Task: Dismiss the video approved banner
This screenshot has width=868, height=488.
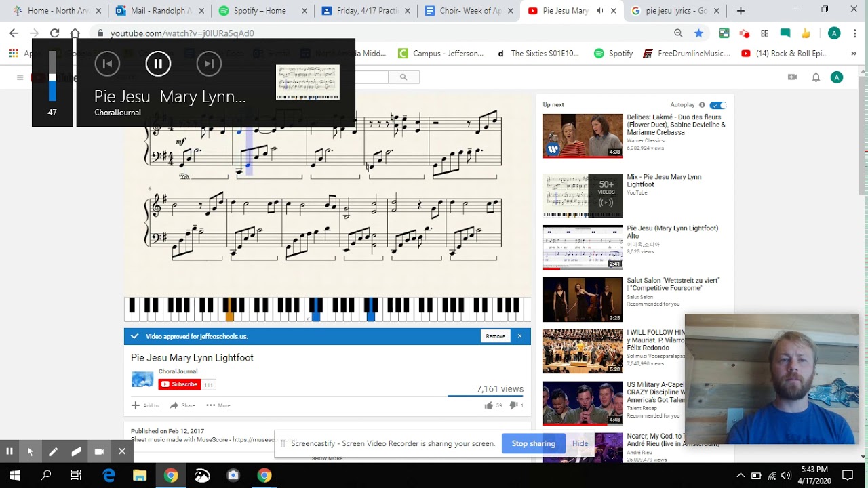Action: click(520, 336)
